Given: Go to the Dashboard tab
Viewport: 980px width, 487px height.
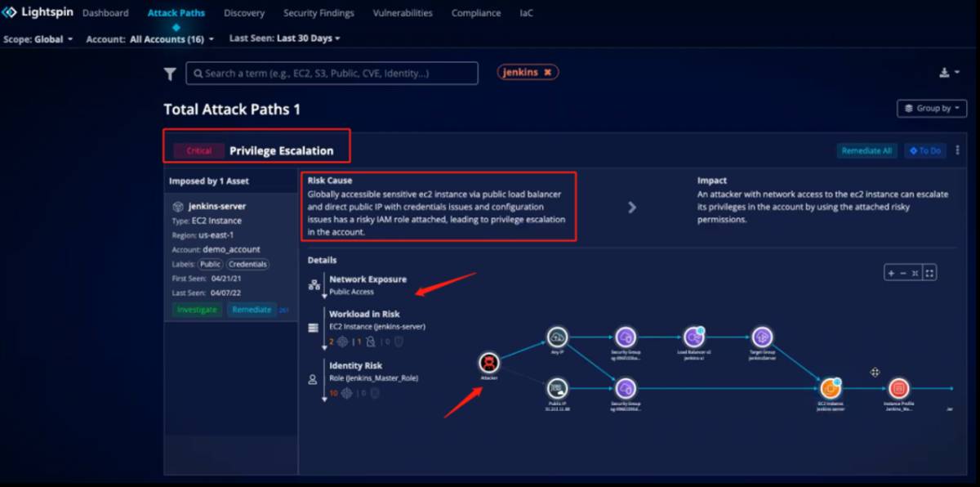Looking at the screenshot, I should (x=105, y=13).
